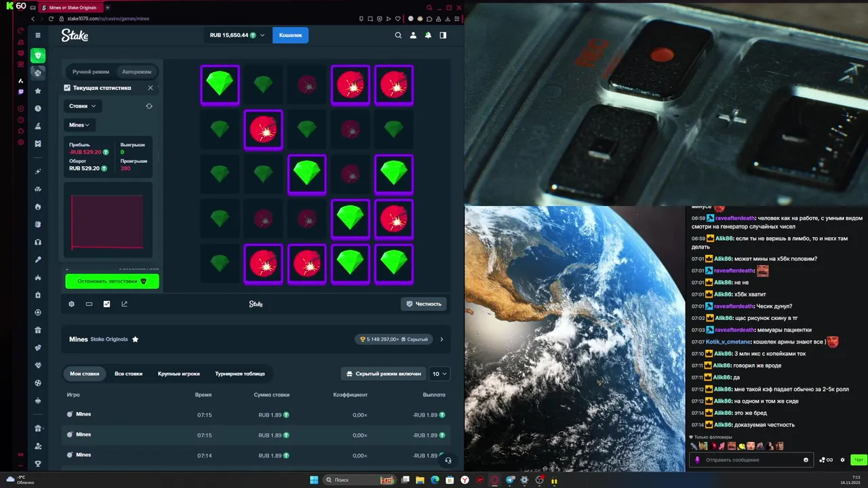868x488 pixels.
Task: Click Остановить автоставки button
Action: pyautogui.click(x=112, y=281)
